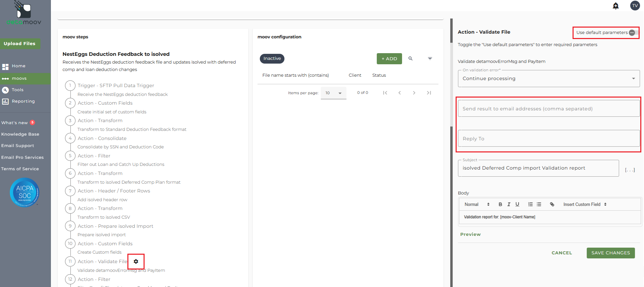Image resolution: width=644 pixels, height=287 pixels.
Task: Apply italic formatting in Body editor
Action: pos(509,204)
